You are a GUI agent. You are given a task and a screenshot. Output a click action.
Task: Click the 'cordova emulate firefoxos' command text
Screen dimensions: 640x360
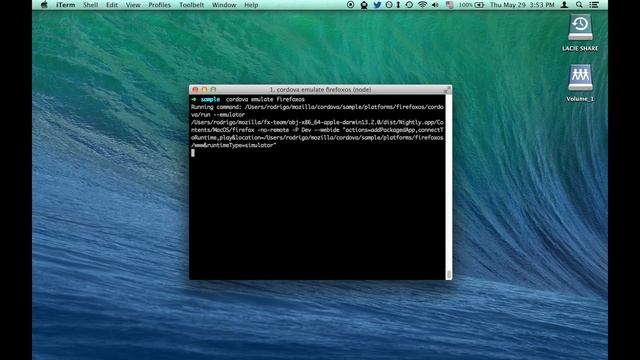click(x=265, y=99)
